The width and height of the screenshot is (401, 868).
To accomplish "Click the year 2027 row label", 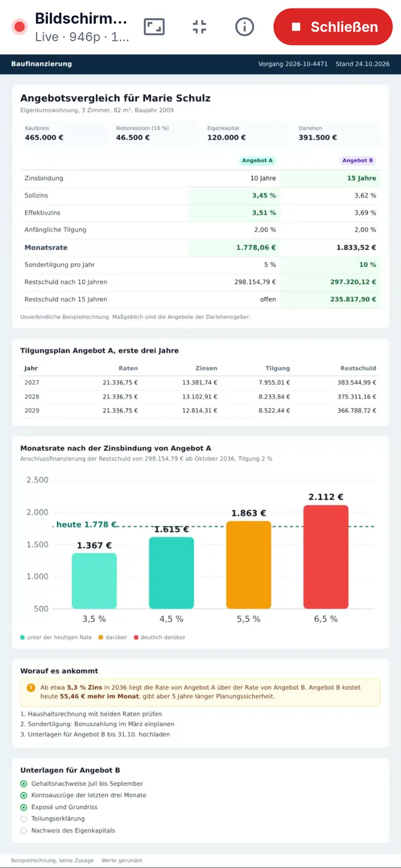I will coord(32,383).
